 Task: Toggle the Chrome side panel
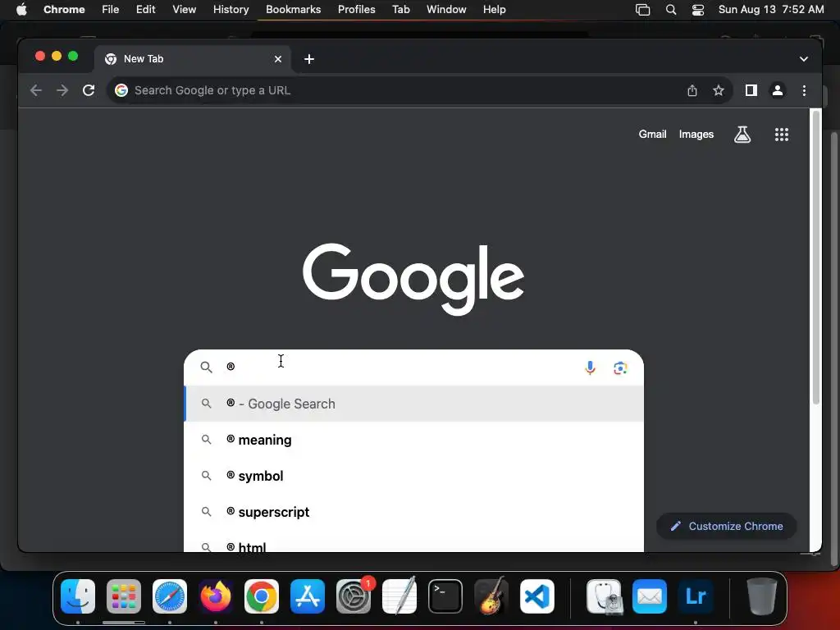[751, 90]
